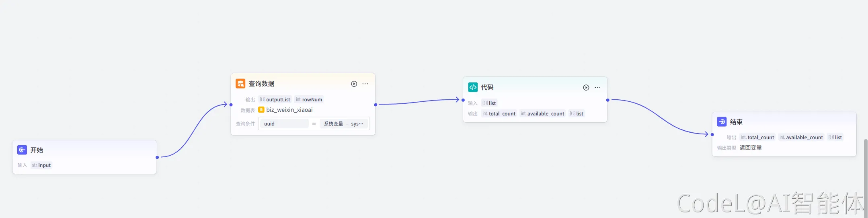
Task: Click the outputList output tag
Action: coord(275,100)
